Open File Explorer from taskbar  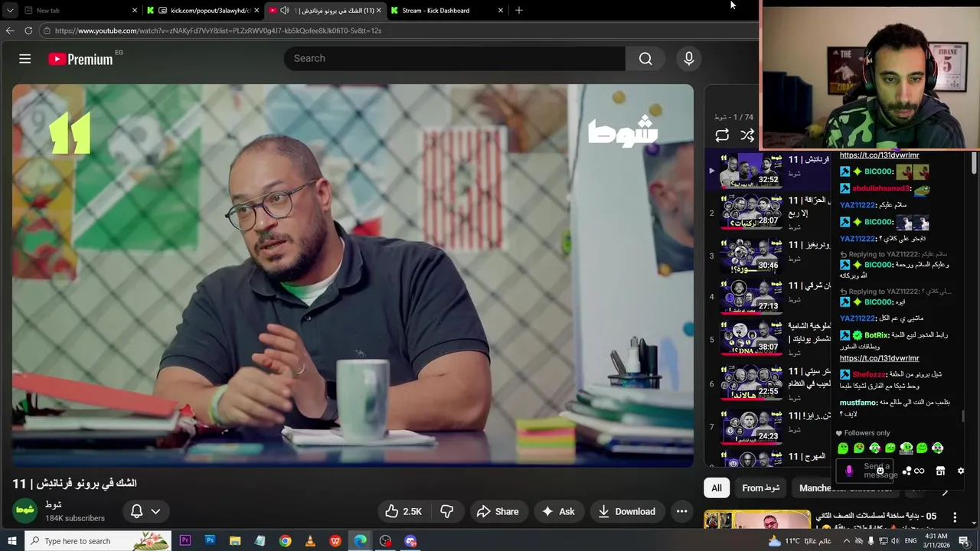(x=235, y=541)
